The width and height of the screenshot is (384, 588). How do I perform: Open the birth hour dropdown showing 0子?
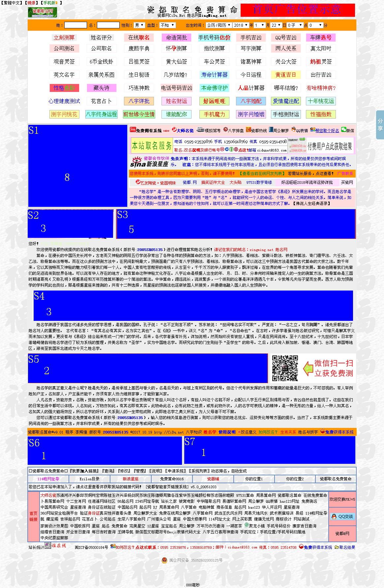[x=295, y=25]
